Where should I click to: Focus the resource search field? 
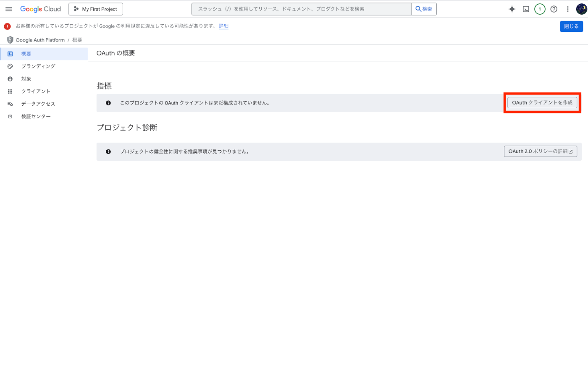302,9
